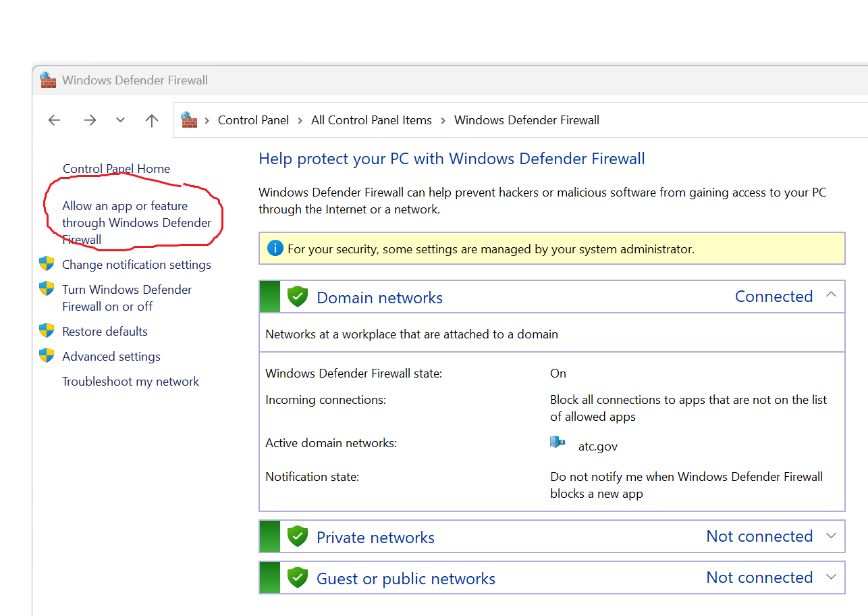
Task: Click green shield icon for Guest networks
Action: point(298,577)
